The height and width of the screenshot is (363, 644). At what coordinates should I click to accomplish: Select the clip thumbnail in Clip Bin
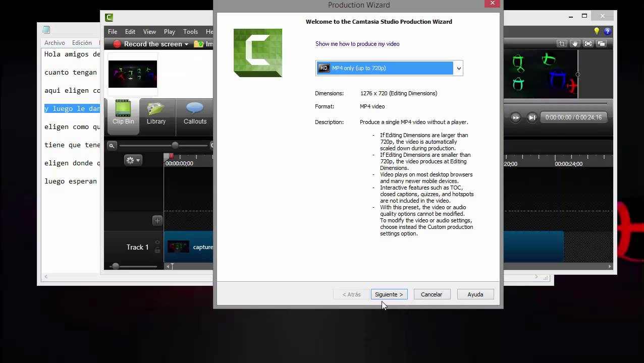pos(133,74)
